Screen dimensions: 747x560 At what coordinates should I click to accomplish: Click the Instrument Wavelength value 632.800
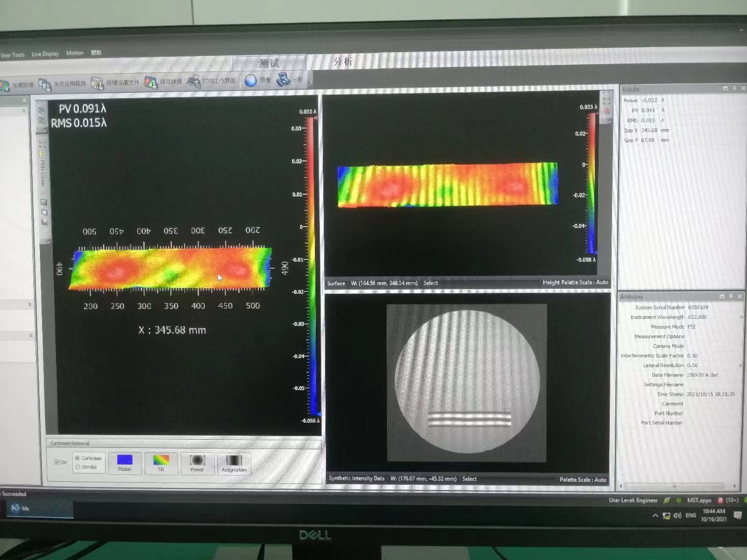pos(697,317)
